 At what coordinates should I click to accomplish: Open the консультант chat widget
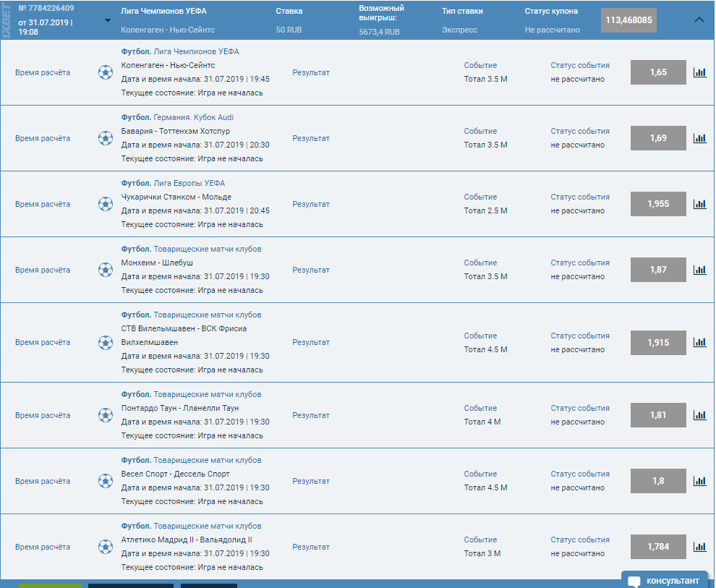click(664, 580)
